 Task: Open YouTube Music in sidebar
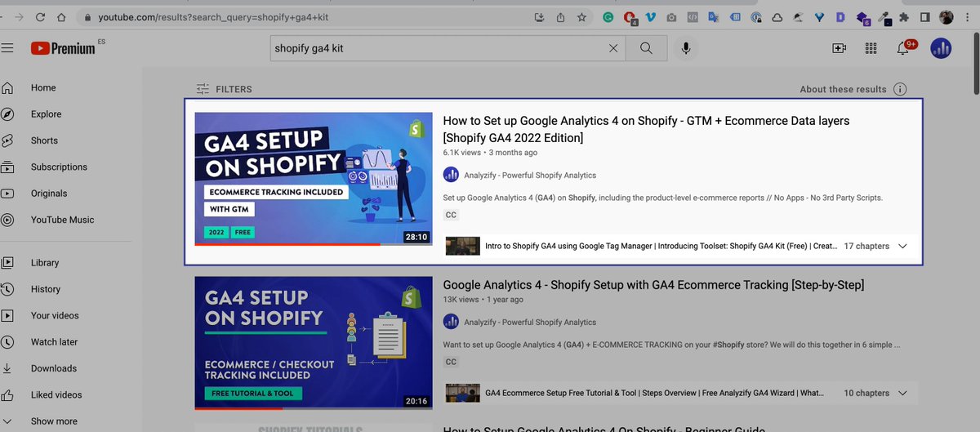click(62, 220)
